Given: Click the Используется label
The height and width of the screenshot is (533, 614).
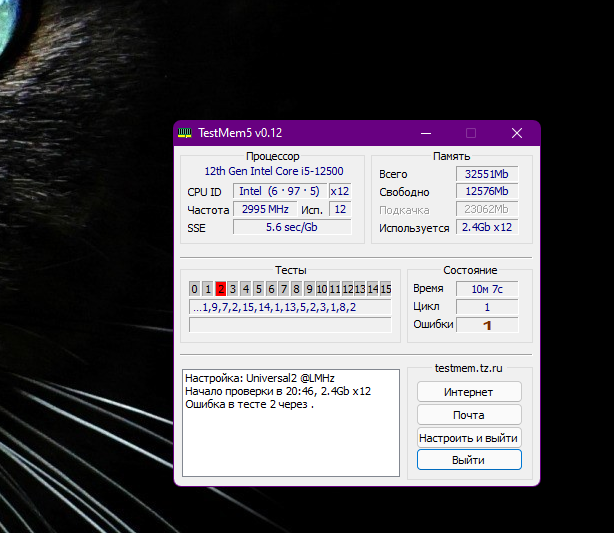Looking at the screenshot, I should click(414, 228).
